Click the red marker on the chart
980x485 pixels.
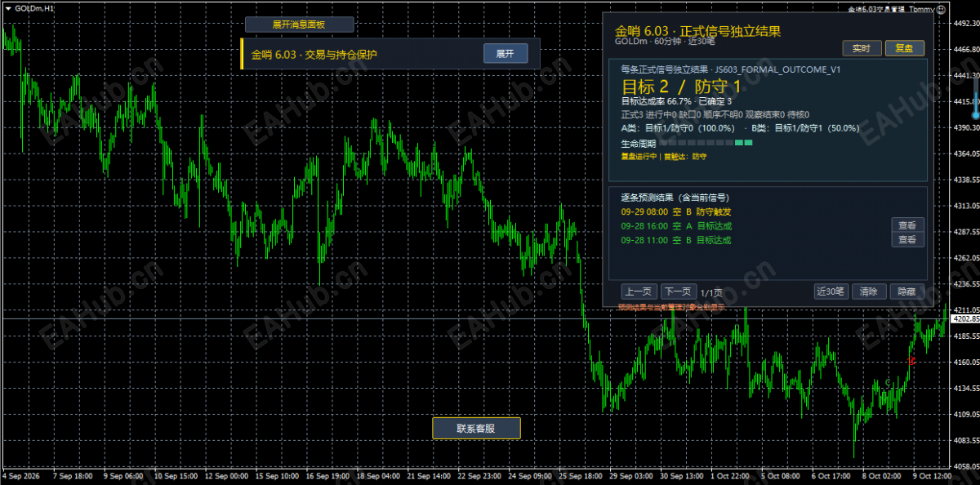point(911,360)
